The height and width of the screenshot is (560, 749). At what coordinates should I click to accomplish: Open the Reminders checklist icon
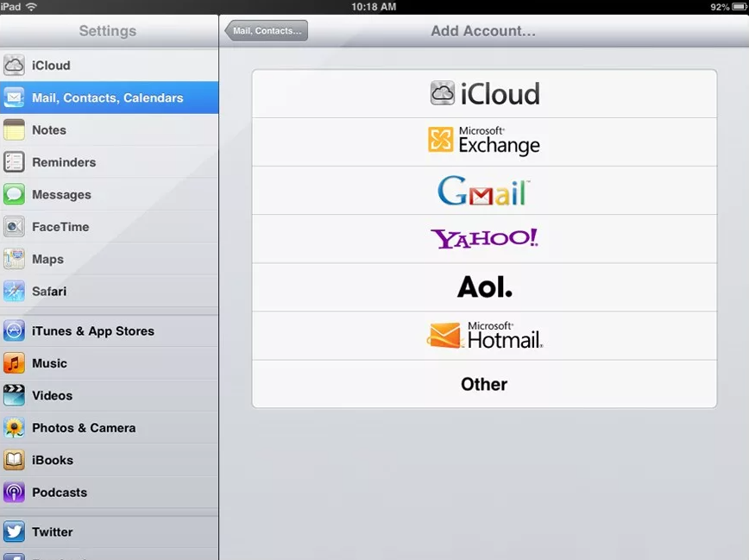pyautogui.click(x=14, y=162)
